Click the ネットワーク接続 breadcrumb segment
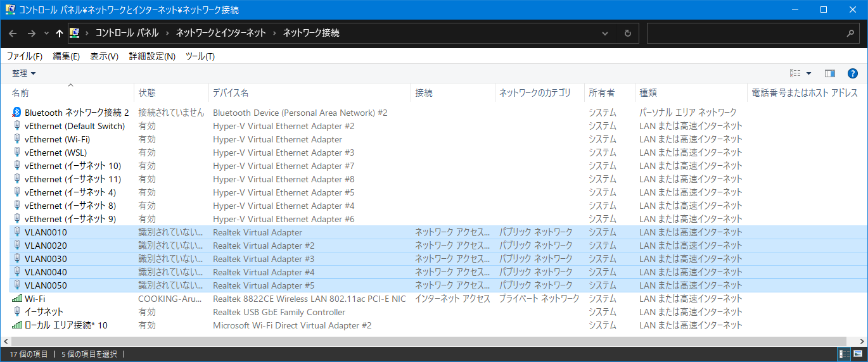 311,33
